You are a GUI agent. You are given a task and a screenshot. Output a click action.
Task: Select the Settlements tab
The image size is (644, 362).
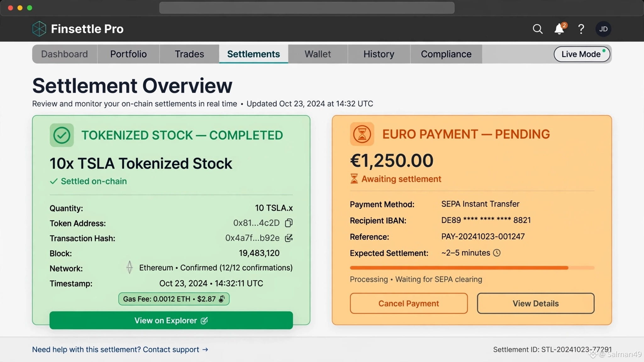(x=253, y=54)
